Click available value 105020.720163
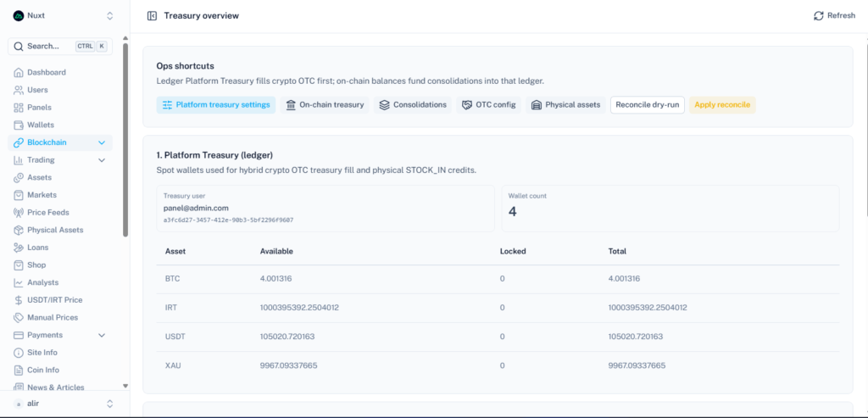Screen dimensions: 868x418 [x=287, y=337]
